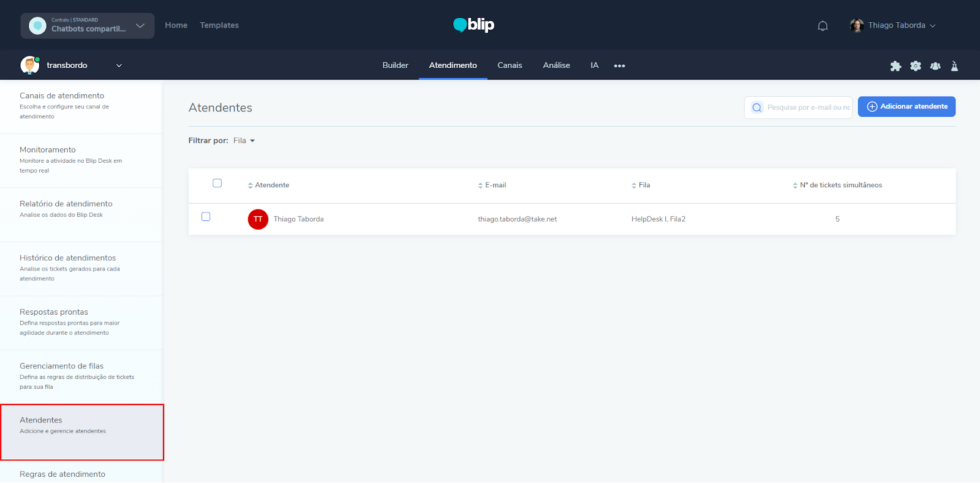The width and height of the screenshot is (980, 483).
Task: Open the puzzle-piece extensions icon
Action: pos(895,66)
